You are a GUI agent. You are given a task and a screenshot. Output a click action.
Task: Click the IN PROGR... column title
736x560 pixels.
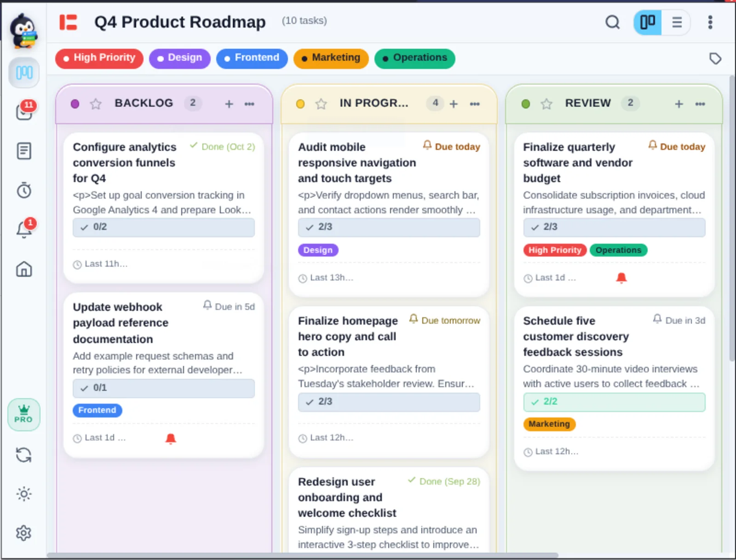pyautogui.click(x=374, y=103)
